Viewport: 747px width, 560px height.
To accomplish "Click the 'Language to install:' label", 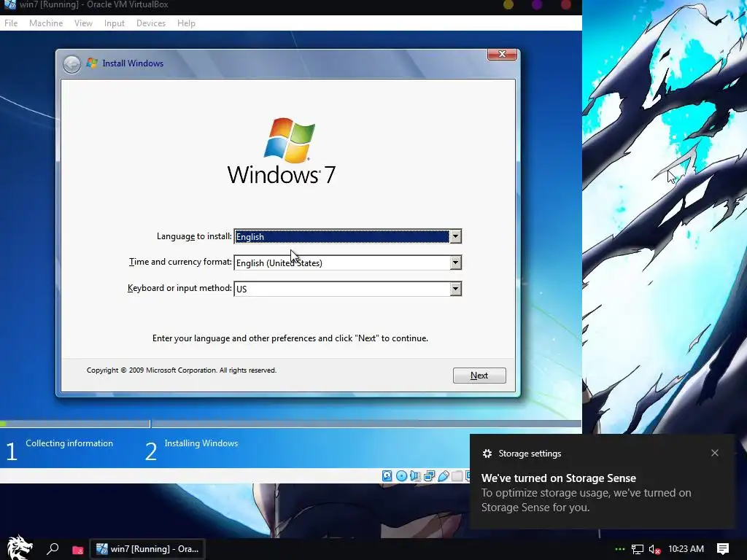I will pos(194,236).
